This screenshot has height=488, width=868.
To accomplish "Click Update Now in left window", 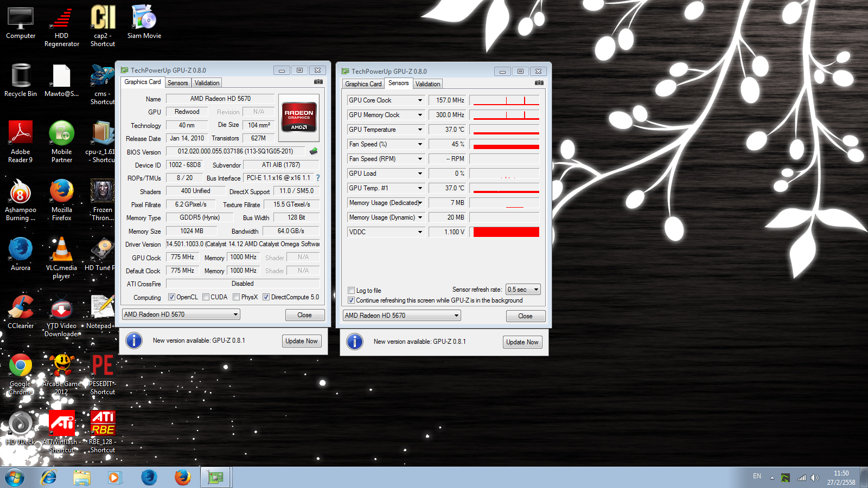I will 302,341.
